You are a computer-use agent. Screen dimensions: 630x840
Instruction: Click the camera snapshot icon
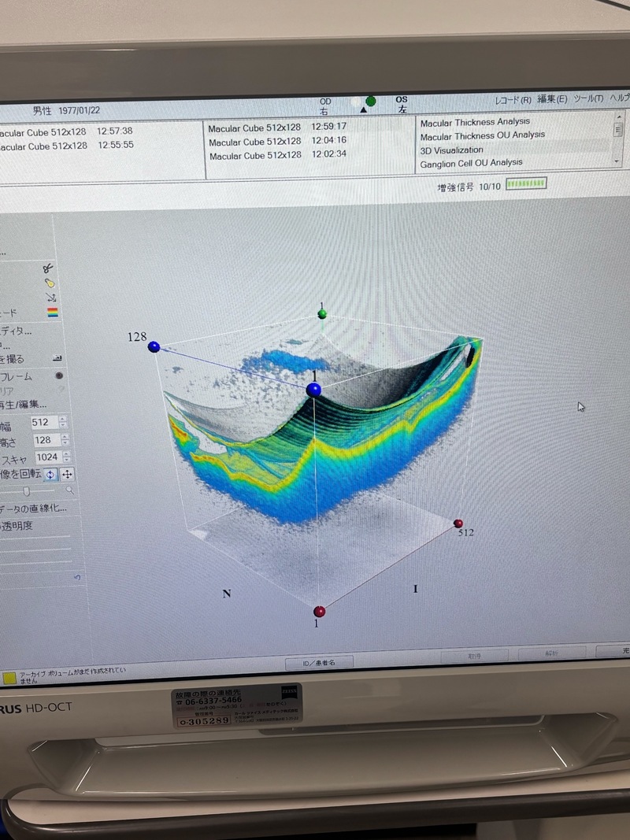click(x=57, y=357)
